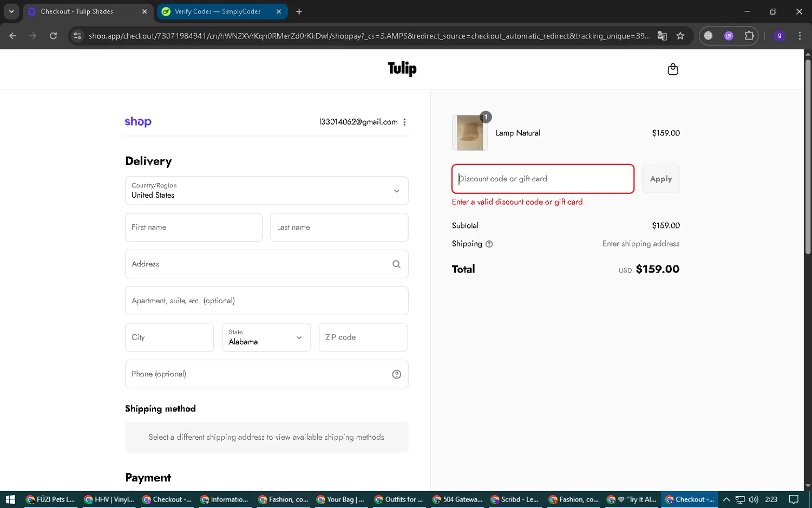Click the ZIP code field
This screenshot has height=508, width=812.
[363, 337]
